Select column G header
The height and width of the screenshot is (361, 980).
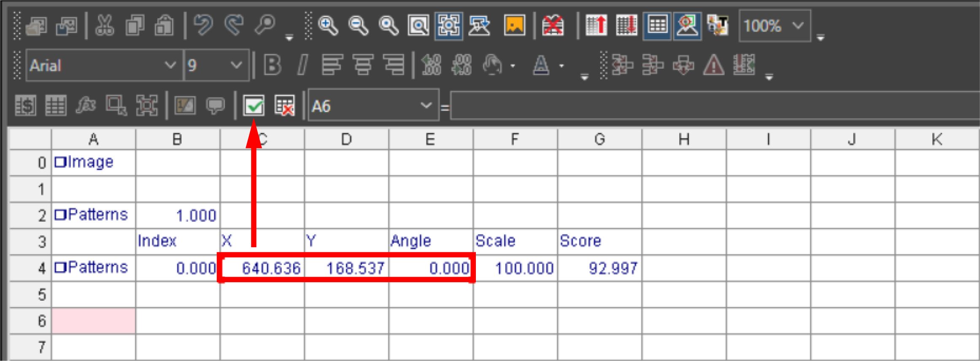(599, 139)
